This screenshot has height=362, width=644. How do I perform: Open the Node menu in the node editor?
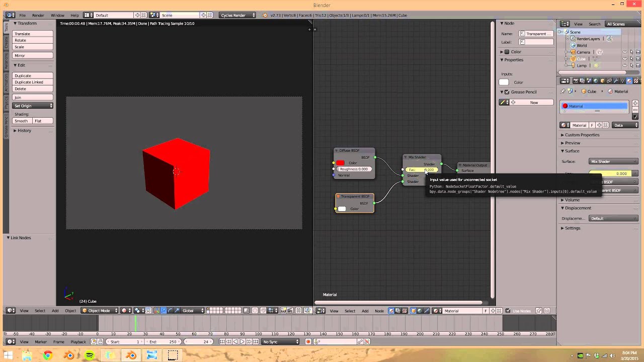pos(379,311)
